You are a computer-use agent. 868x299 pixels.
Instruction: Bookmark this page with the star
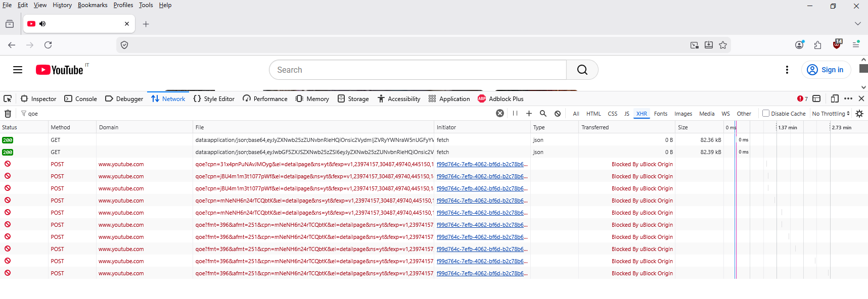coord(723,45)
